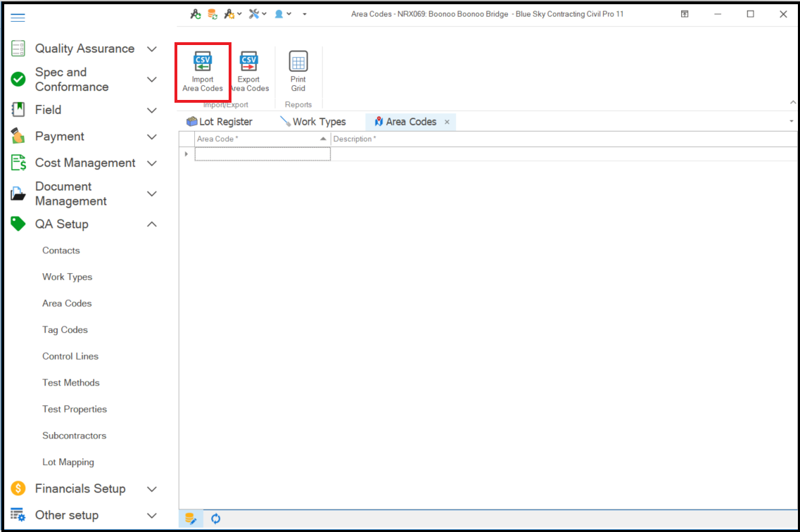The height and width of the screenshot is (532, 800).
Task: Click the empty Area Code input cell
Action: coord(262,154)
